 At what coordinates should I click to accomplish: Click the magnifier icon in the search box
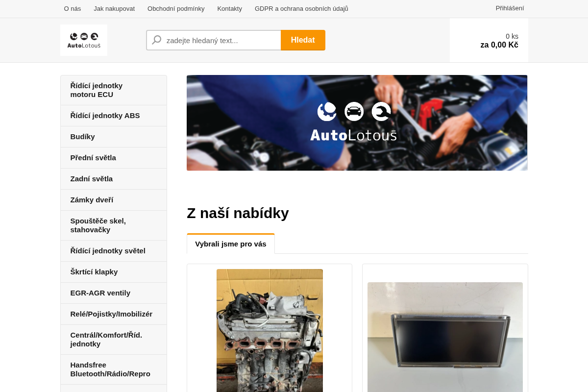(x=157, y=40)
